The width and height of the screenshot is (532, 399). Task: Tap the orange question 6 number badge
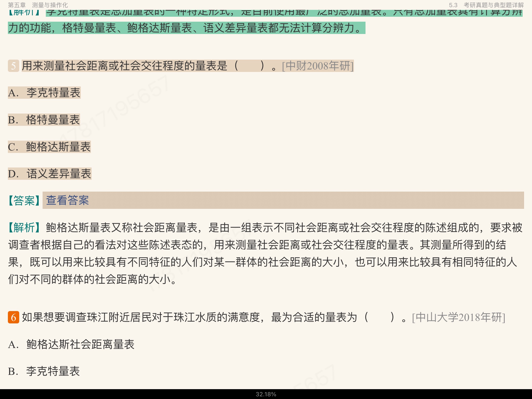(x=14, y=317)
